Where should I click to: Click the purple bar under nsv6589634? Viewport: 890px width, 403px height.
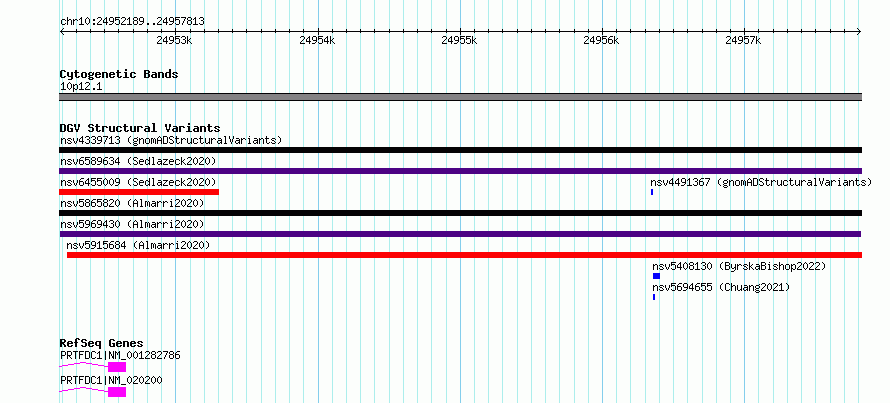click(460, 171)
